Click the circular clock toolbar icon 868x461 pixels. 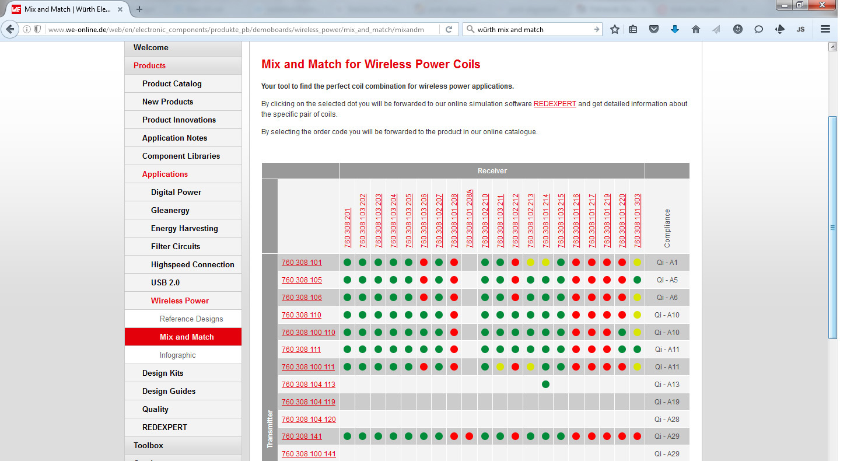pyautogui.click(x=738, y=29)
